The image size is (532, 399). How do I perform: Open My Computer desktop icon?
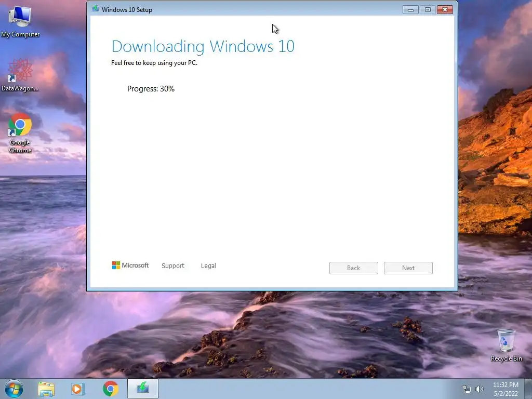tap(20, 21)
